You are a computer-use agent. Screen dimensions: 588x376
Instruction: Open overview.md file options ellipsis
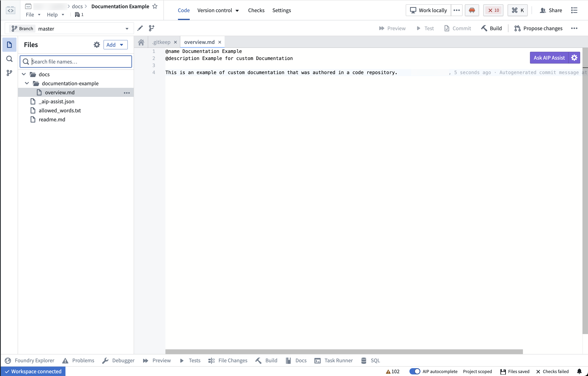point(127,93)
